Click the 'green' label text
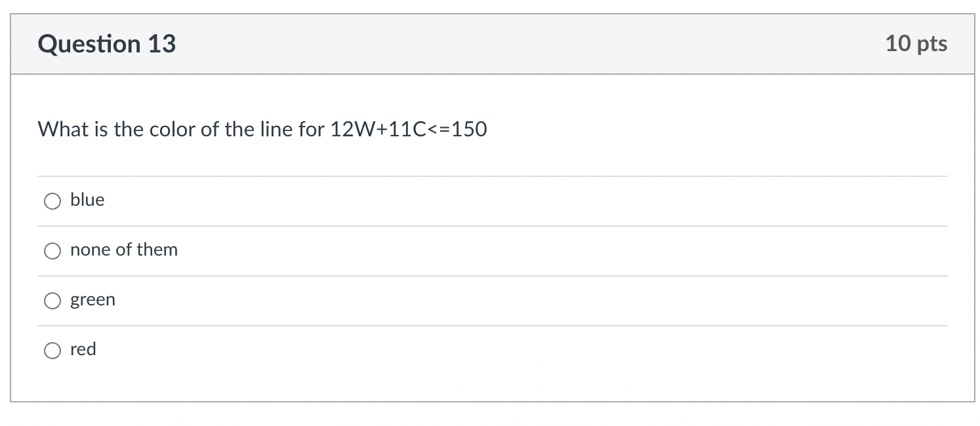 click(92, 300)
